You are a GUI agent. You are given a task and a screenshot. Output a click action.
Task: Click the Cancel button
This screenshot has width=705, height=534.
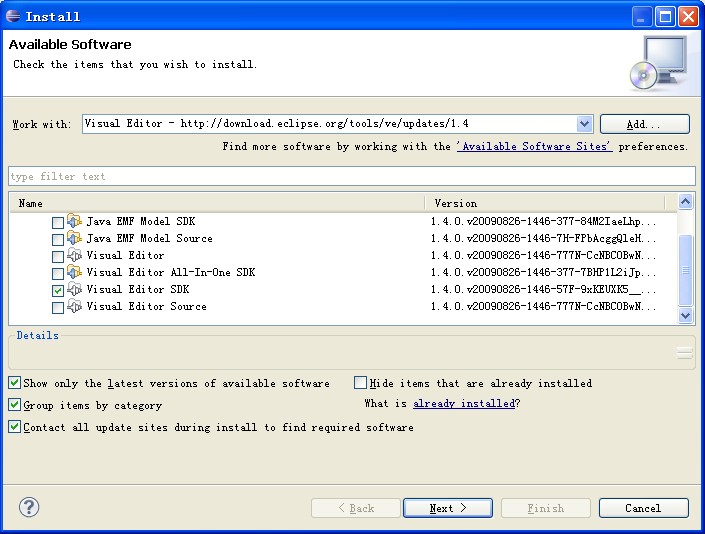click(643, 508)
